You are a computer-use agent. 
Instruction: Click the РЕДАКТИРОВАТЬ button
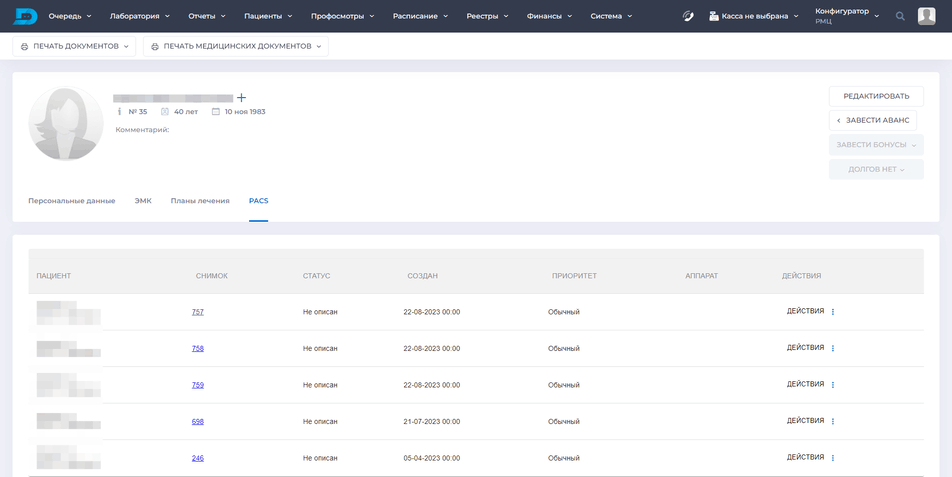876,96
